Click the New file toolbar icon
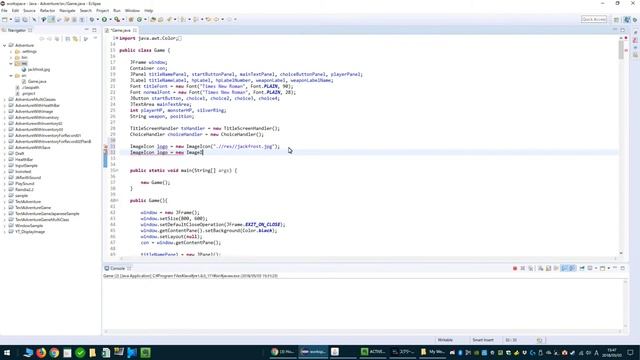The width and height of the screenshot is (640, 360). [4, 19]
